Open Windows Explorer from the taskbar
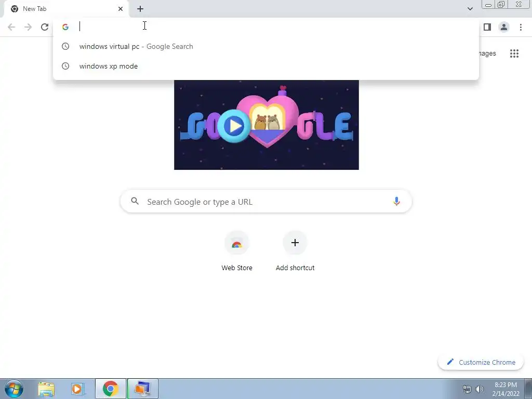The height and width of the screenshot is (399, 532). [x=46, y=389]
